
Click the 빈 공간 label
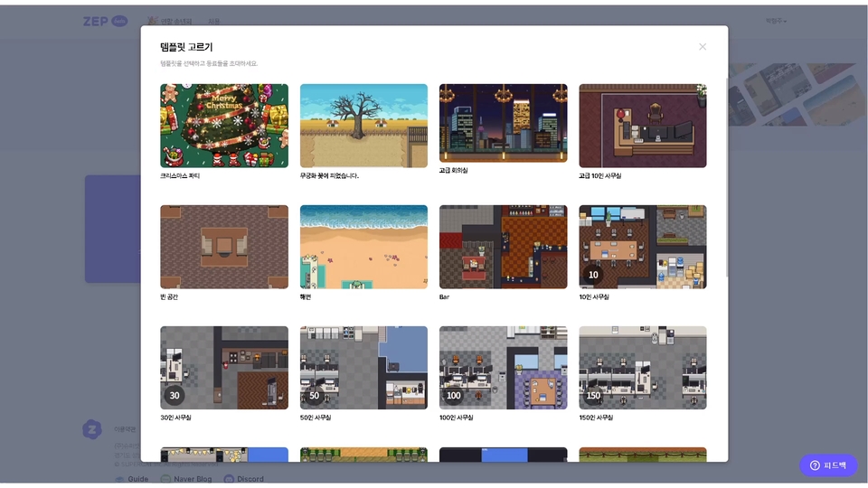tap(169, 297)
